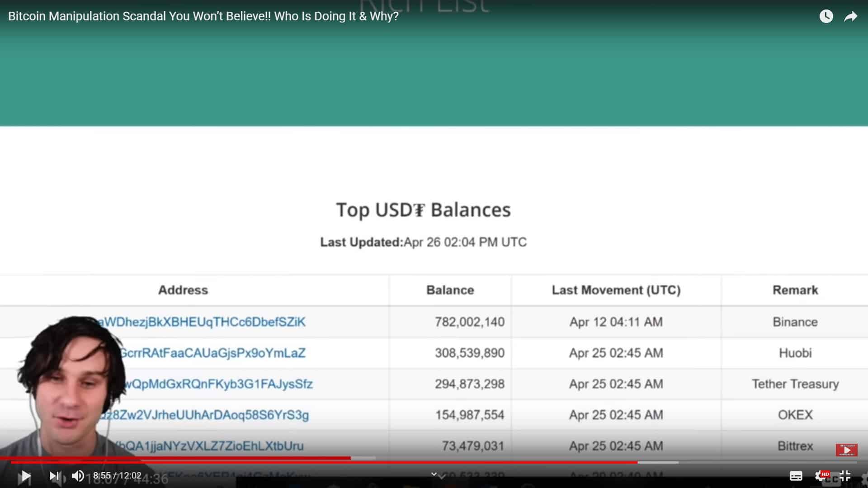Click the "Last Updated: Apr 26 02:04 PM UTC" text
868x488 pixels.
point(424,242)
